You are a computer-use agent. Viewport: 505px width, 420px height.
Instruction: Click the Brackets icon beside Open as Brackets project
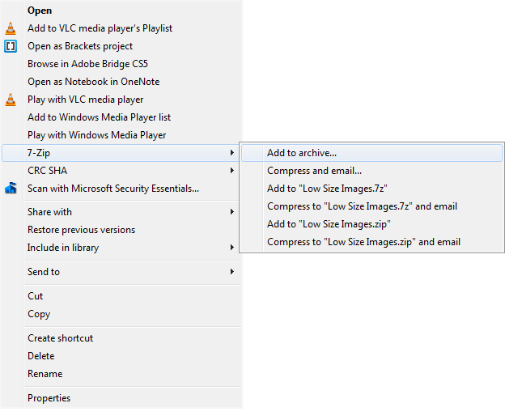11,46
